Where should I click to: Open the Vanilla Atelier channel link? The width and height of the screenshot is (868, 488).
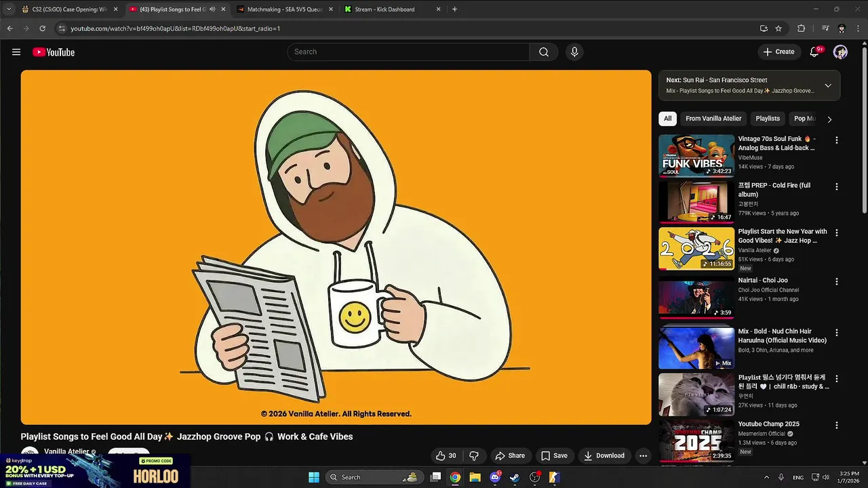66,452
